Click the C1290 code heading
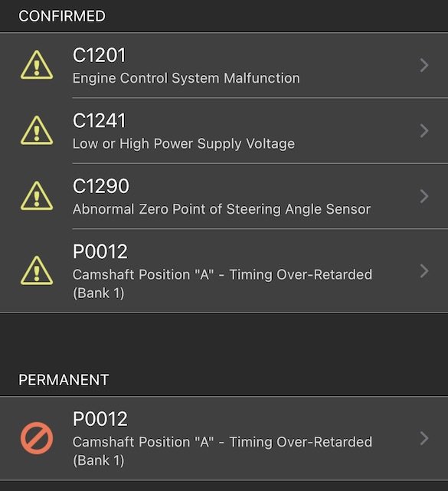 pos(101,186)
